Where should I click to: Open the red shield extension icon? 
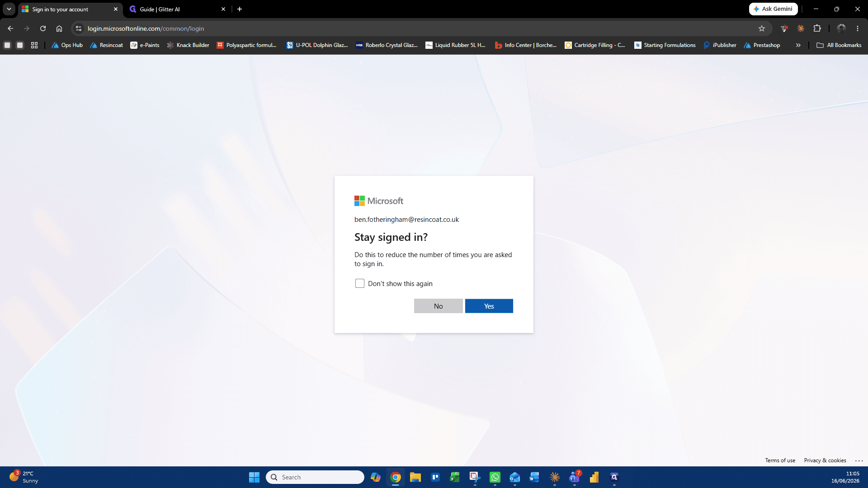pos(784,28)
